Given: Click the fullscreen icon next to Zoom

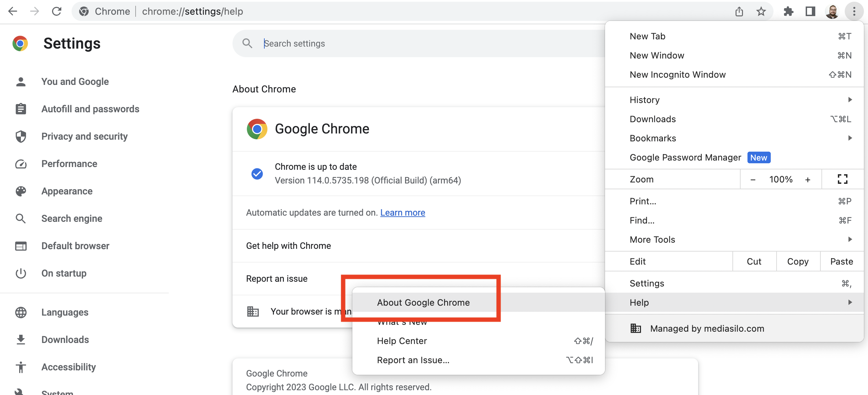Looking at the screenshot, I should 842,179.
